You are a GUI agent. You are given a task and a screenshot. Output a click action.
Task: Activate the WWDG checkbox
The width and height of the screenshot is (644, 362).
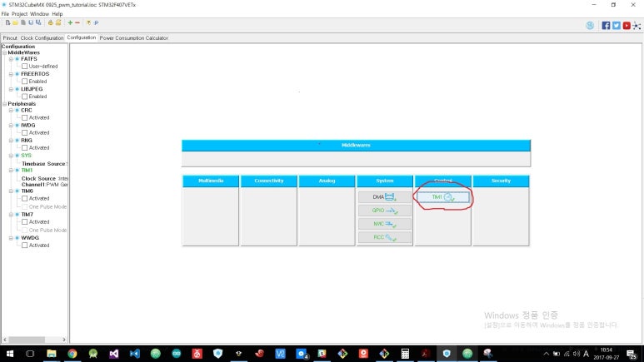click(x=25, y=245)
